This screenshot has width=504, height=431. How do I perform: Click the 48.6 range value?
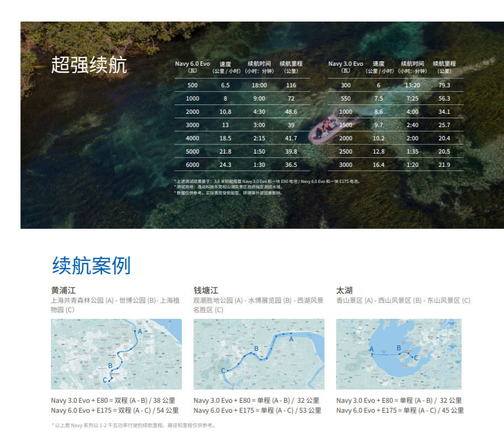pyautogui.click(x=291, y=112)
